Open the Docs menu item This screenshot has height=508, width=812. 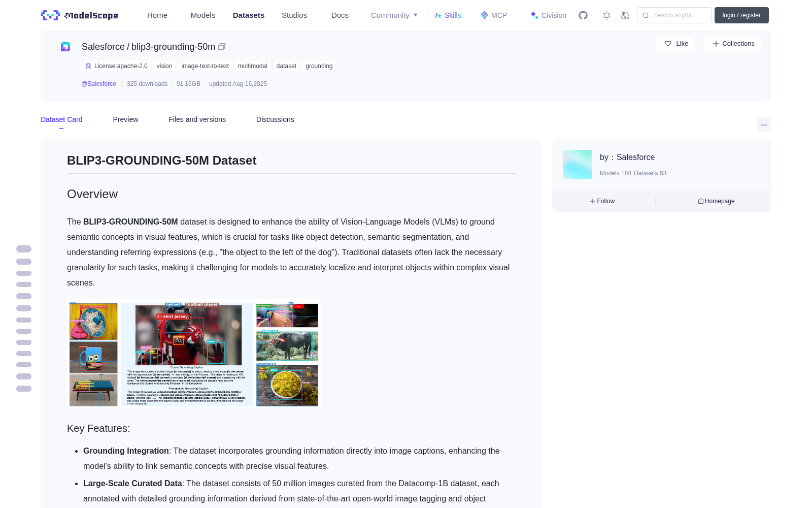tap(340, 15)
